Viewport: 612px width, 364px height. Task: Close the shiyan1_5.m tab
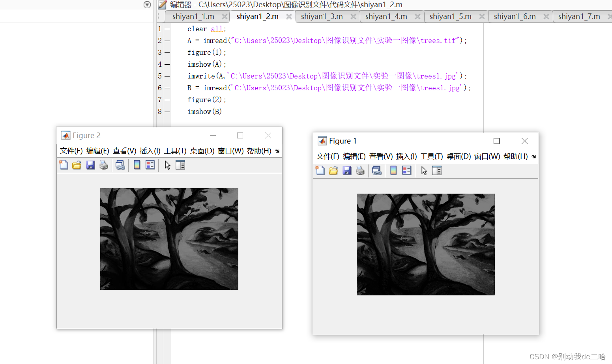[482, 17]
